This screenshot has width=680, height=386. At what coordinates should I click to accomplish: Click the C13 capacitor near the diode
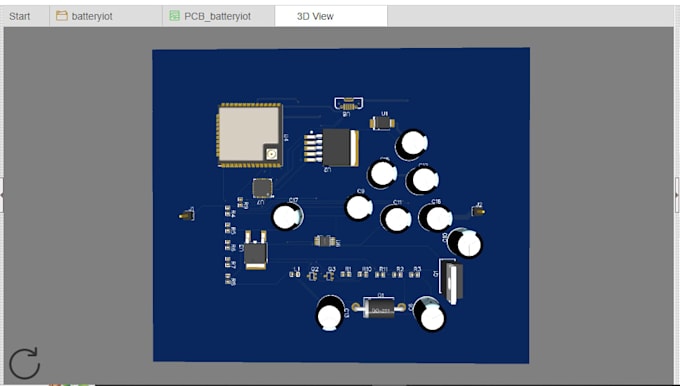tap(330, 314)
